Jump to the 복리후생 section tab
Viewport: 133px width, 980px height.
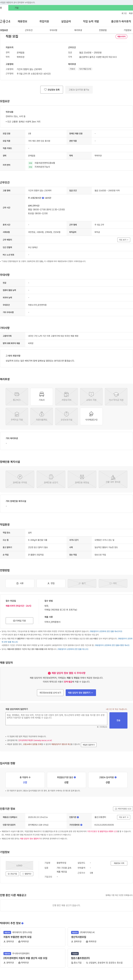[78, 30]
